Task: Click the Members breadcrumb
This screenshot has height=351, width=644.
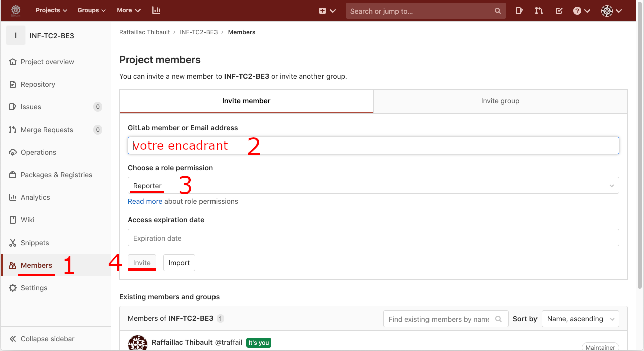Action: (242, 32)
